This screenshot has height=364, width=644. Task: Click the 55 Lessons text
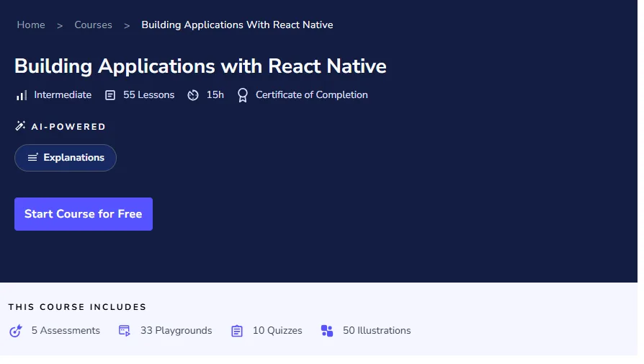pyautogui.click(x=148, y=95)
